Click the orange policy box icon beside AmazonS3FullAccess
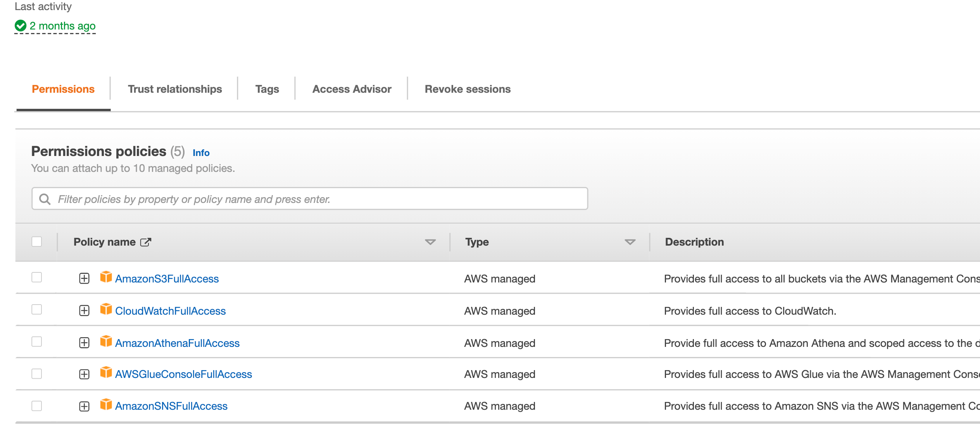The width and height of the screenshot is (980, 440). point(106,277)
